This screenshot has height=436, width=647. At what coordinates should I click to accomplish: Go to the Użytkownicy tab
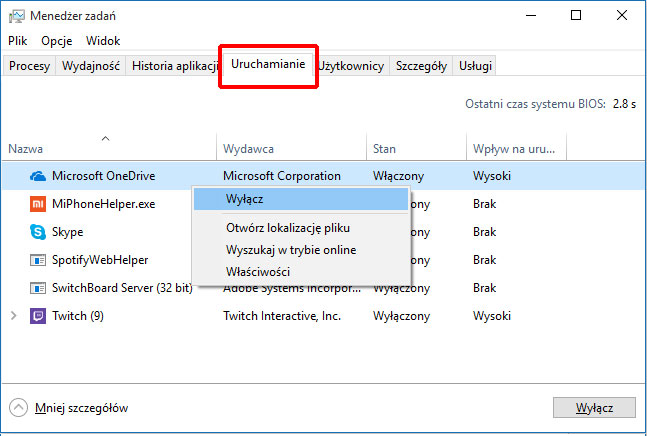pos(351,66)
